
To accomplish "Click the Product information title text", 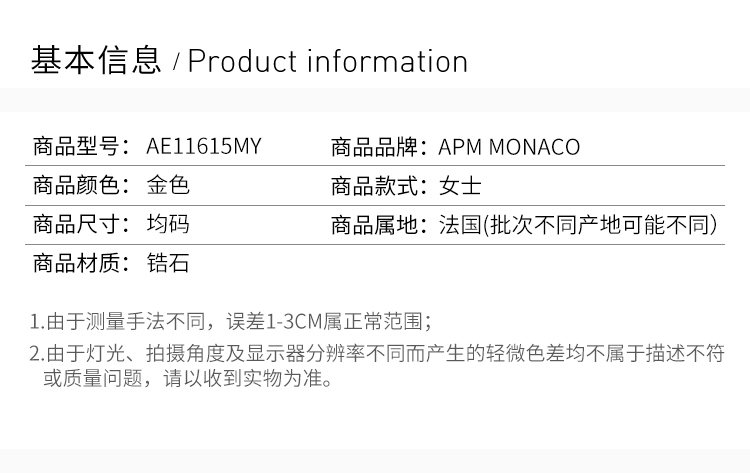I will click(x=328, y=62).
